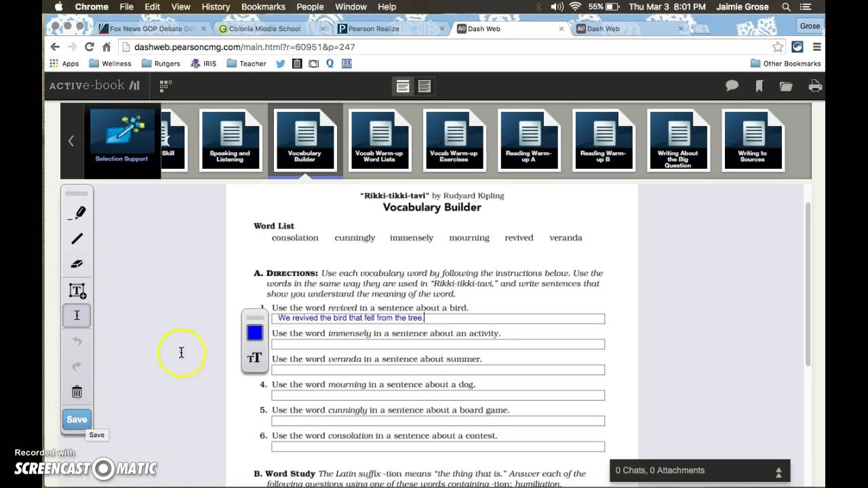Screen dimensions: 868x488
Task: Click the answer field for cunningly sentence
Action: pos(438,421)
